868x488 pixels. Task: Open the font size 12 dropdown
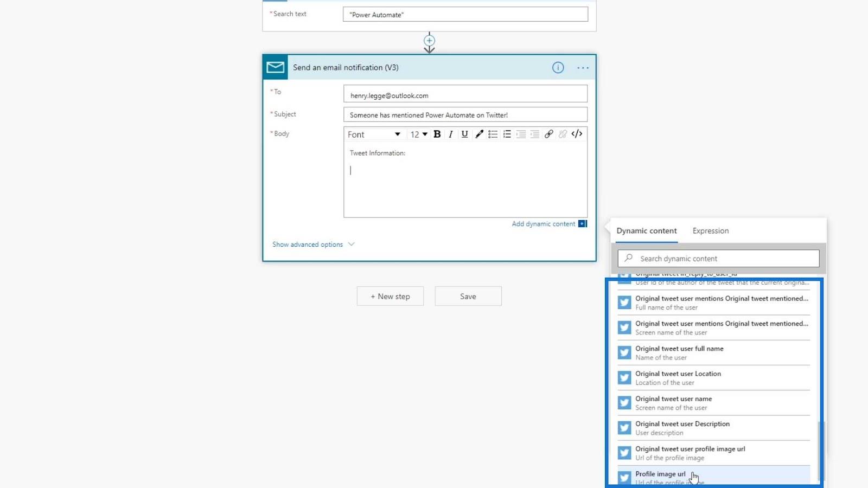[418, 134]
